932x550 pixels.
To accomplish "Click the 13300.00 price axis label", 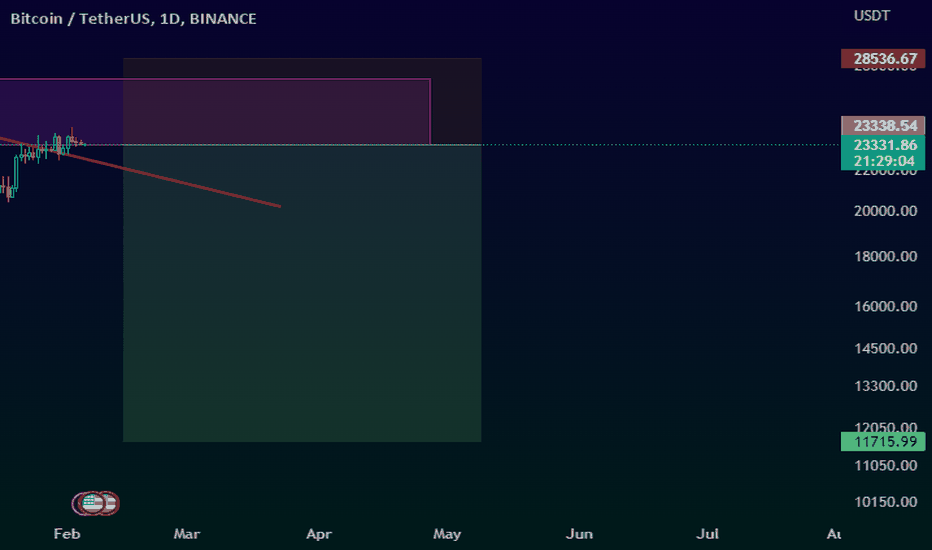I will tap(885, 386).
